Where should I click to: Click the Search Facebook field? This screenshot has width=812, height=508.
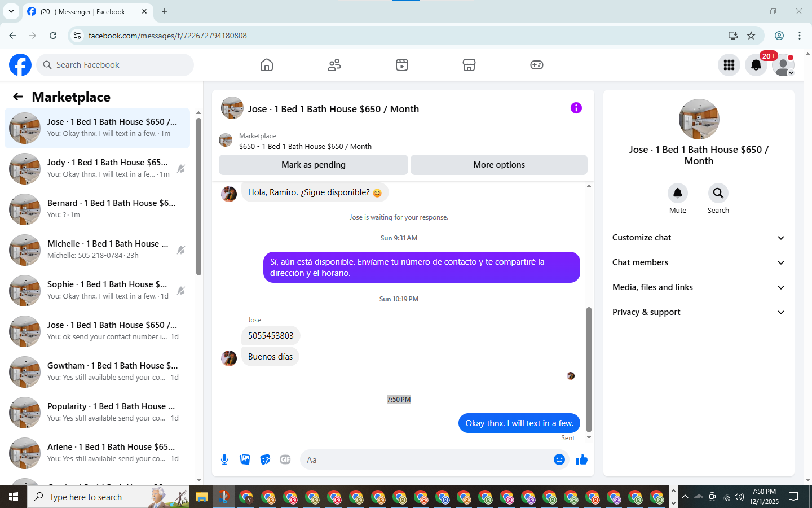tap(115, 65)
